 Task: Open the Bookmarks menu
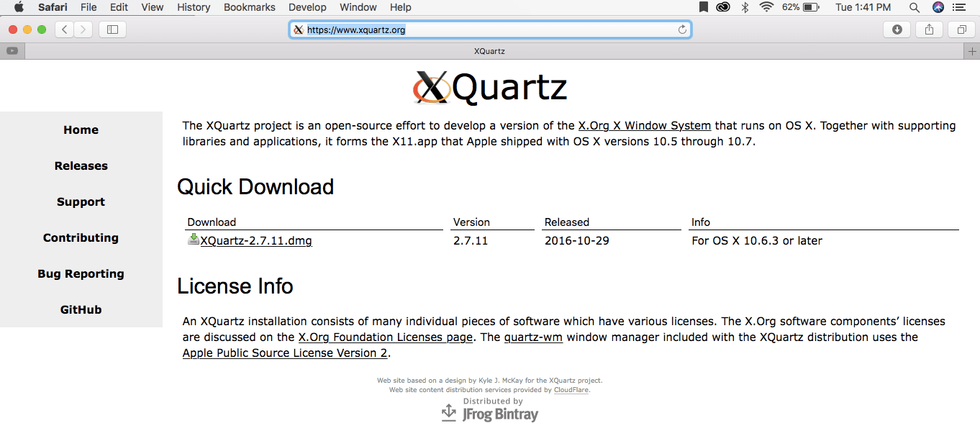click(x=250, y=7)
